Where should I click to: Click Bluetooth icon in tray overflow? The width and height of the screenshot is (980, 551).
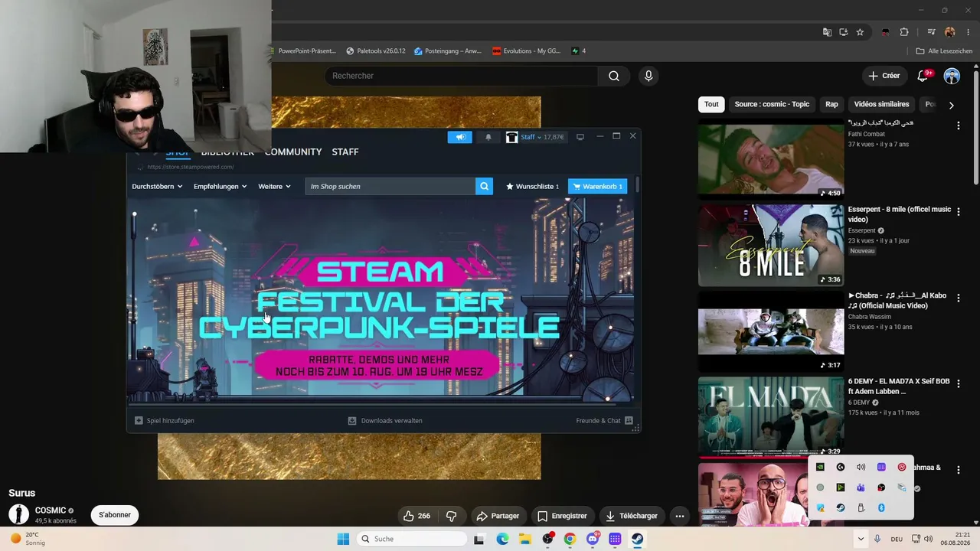tap(881, 508)
